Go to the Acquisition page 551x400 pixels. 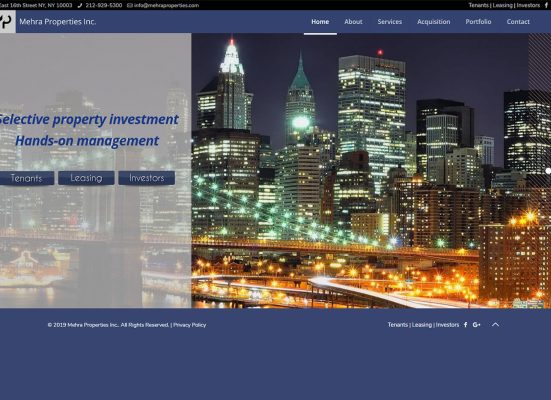click(434, 22)
